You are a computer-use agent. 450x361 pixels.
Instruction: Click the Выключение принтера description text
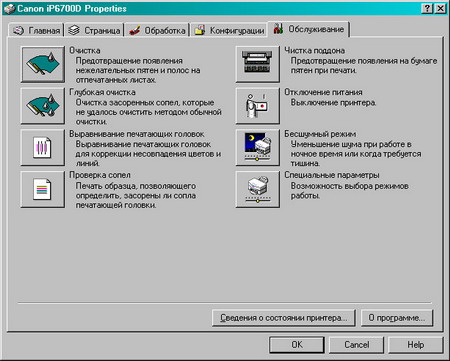click(x=333, y=103)
